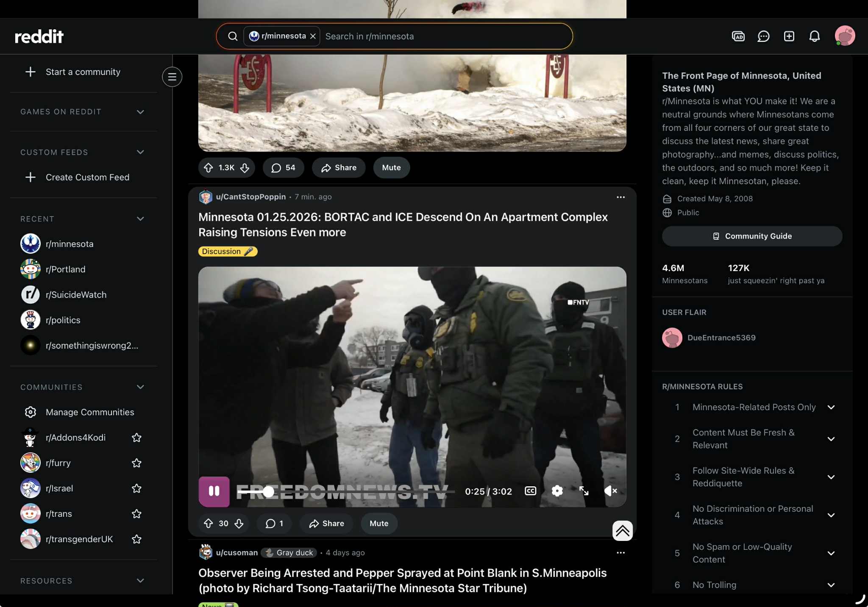Screen dimensions: 868x607
Task: Click the scroll-to-top double arrow button
Action: [x=622, y=530]
